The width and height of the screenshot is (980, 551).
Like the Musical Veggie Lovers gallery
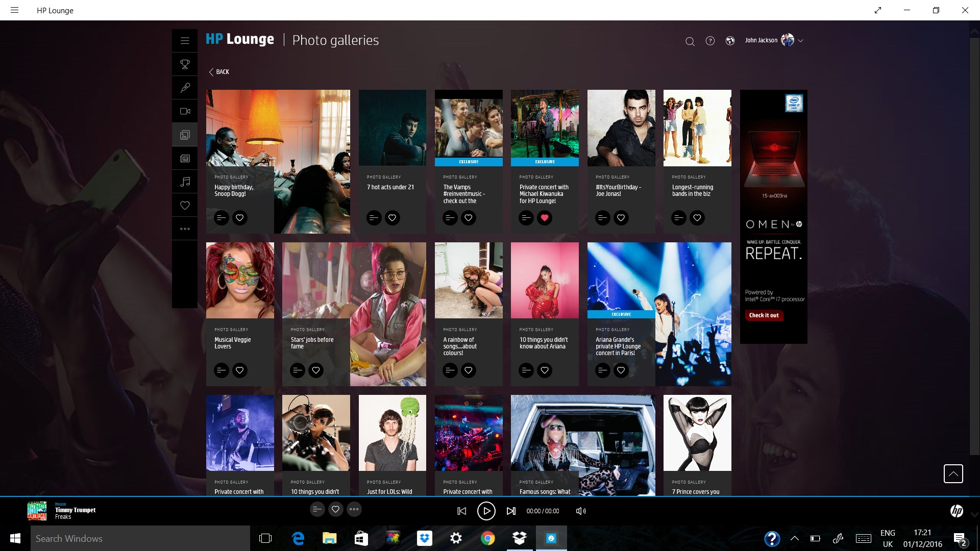tap(239, 370)
